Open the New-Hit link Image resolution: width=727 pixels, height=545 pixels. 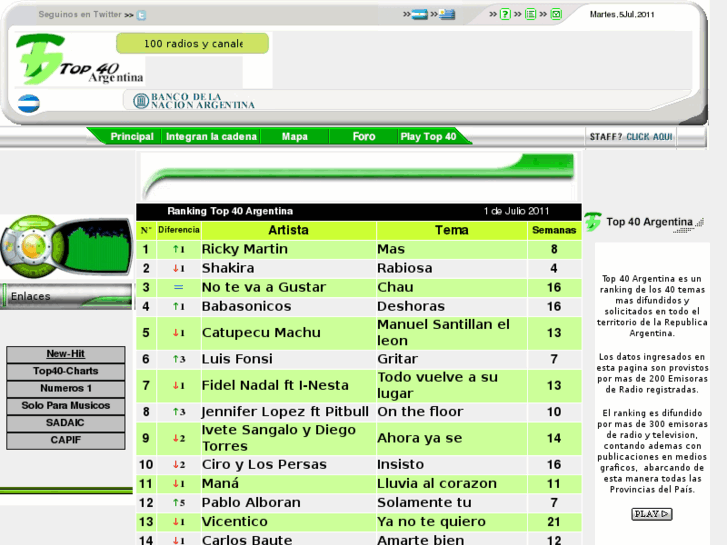[x=65, y=354]
